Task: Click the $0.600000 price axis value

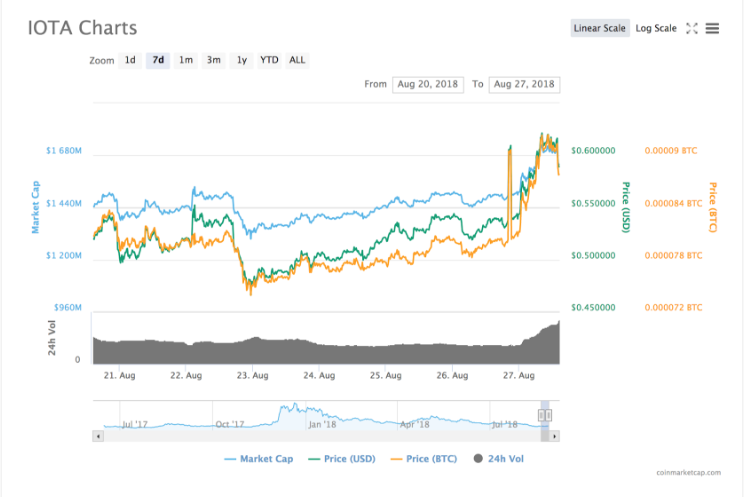Action: (593, 151)
